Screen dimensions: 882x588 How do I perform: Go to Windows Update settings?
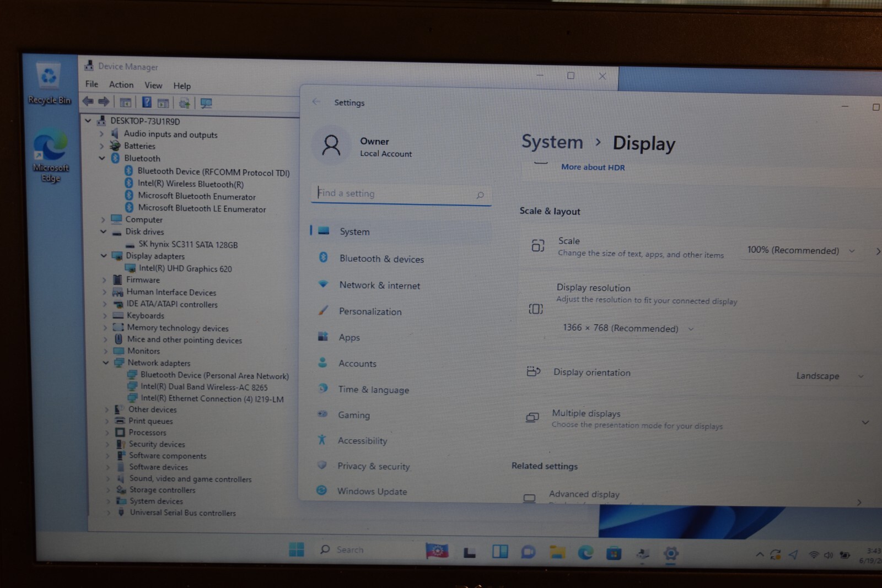[x=397, y=491]
